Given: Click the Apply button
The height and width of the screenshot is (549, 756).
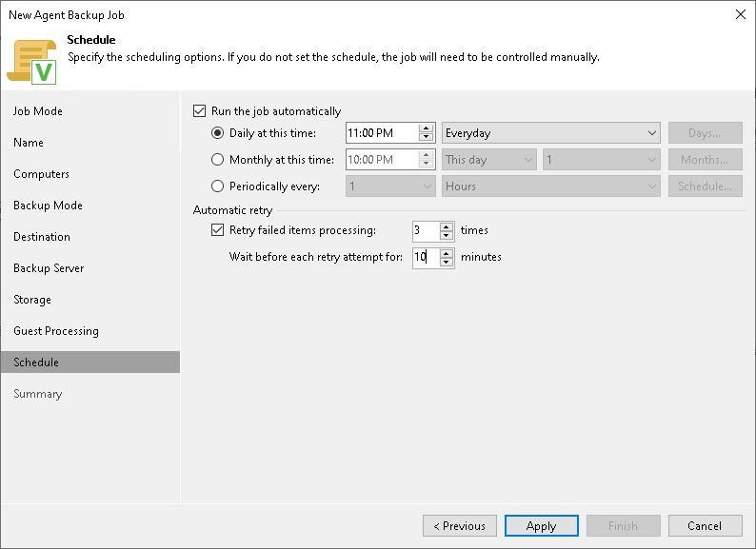Looking at the screenshot, I should coord(541,526).
